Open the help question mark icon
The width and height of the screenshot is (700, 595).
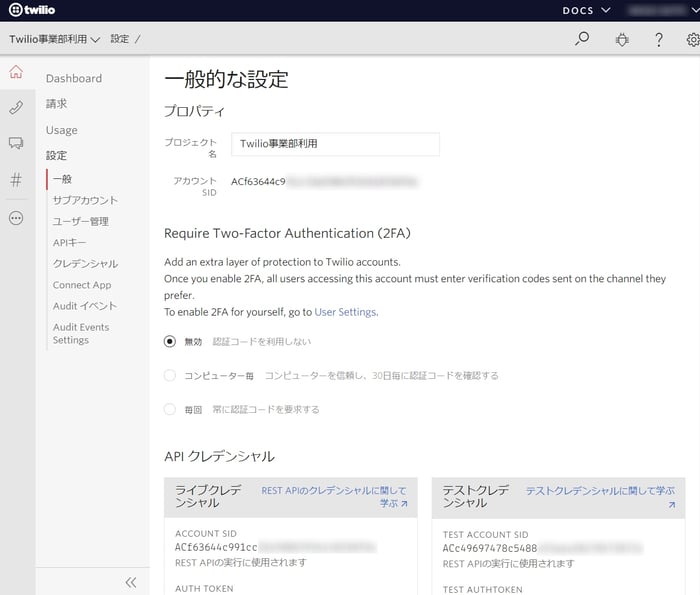coord(659,40)
